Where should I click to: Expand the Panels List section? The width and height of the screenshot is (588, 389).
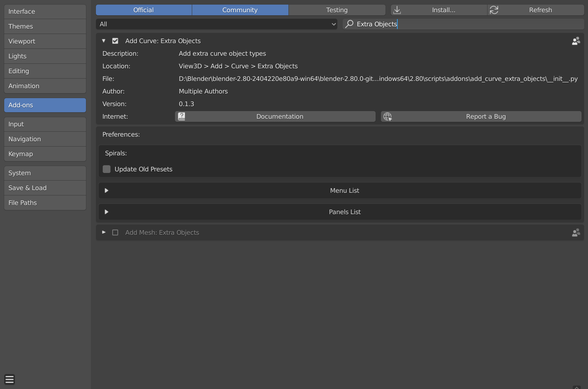[x=106, y=211]
